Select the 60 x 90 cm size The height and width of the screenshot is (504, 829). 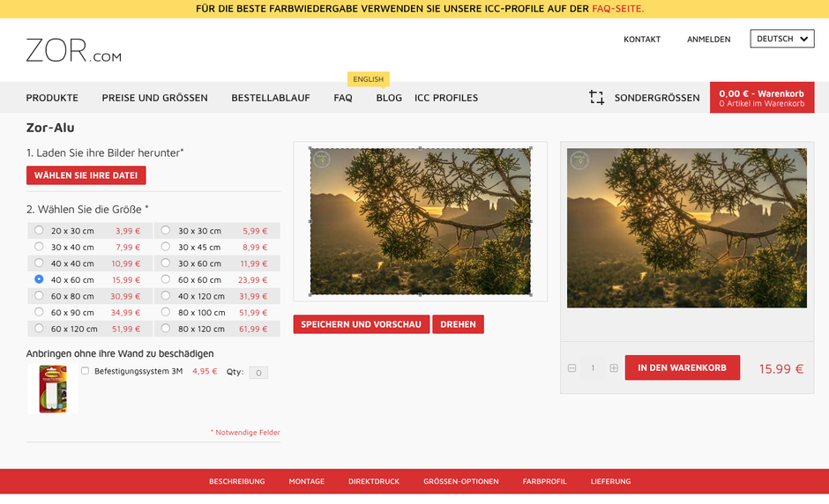tap(39, 312)
